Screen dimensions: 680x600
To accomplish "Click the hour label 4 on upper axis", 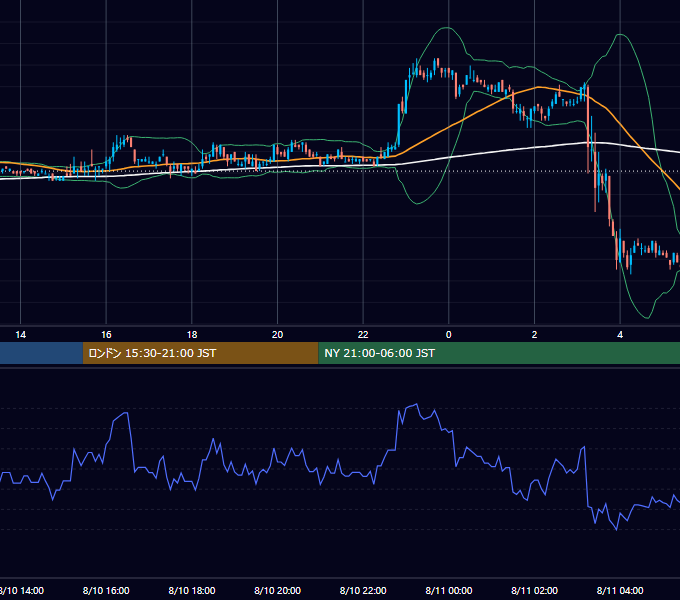I will coord(620,335).
